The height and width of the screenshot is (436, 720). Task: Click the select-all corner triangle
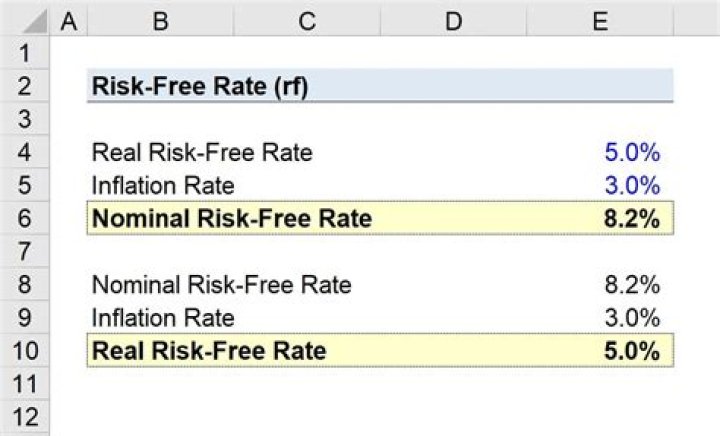click(24, 19)
